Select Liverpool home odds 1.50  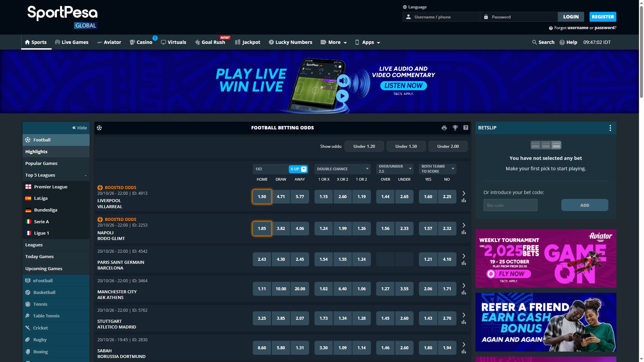pyautogui.click(x=262, y=197)
